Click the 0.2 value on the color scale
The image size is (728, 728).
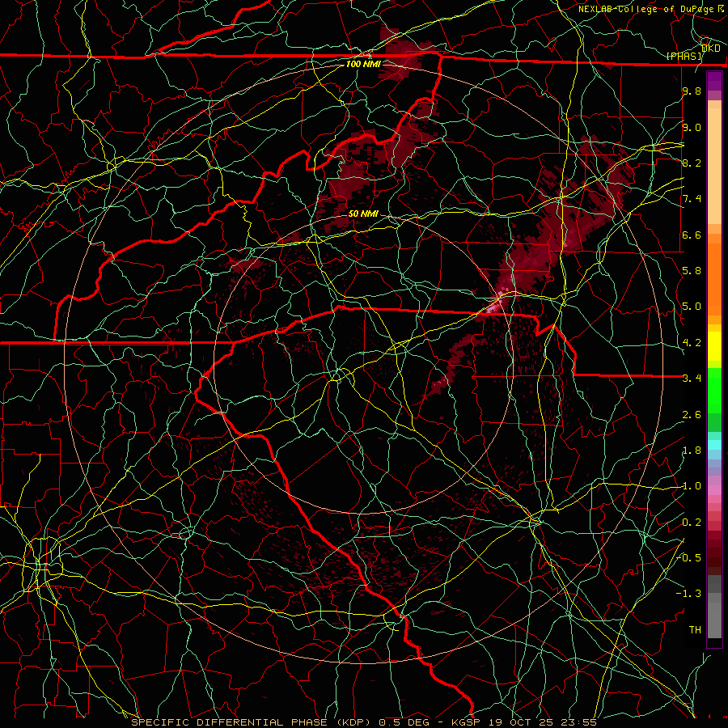pyautogui.click(x=692, y=523)
